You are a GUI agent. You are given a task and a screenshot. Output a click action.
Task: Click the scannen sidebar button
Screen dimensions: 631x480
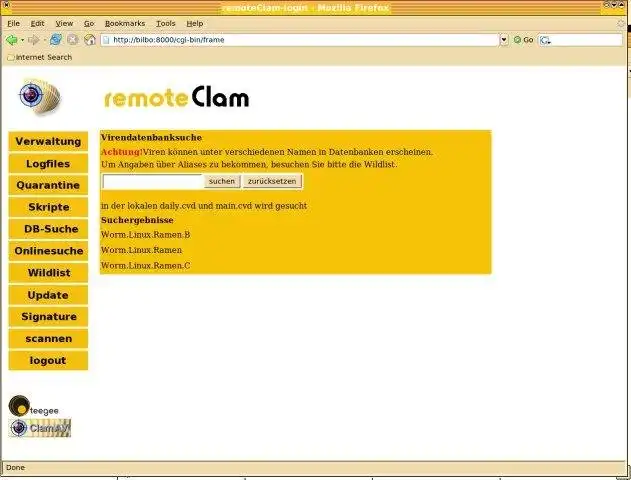click(x=48, y=338)
